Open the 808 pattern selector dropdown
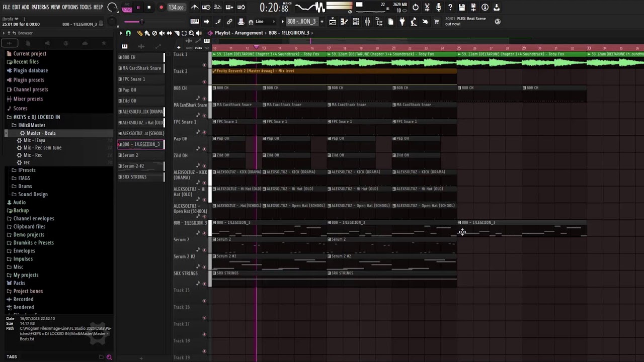 click(x=301, y=22)
